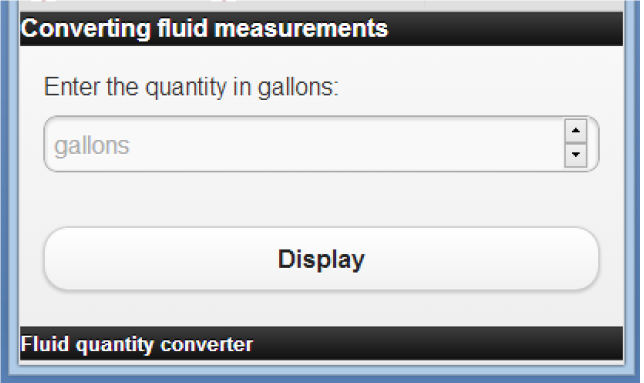Click the word 'gallons:' in the prompt label
The width and height of the screenshot is (644, 383).
tap(298, 88)
